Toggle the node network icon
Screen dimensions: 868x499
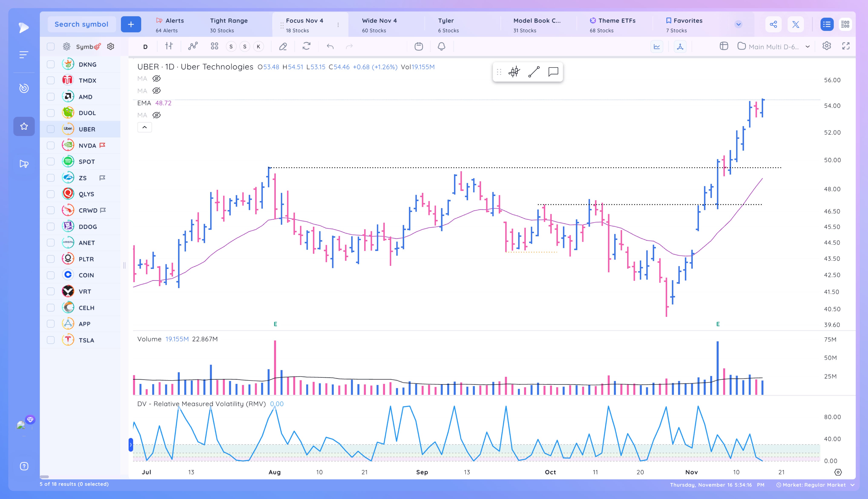pyautogui.click(x=680, y=47)
